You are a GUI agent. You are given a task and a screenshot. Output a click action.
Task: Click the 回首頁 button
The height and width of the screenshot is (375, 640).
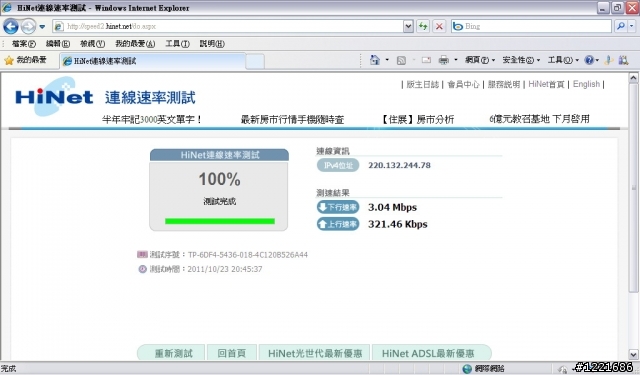[x=232, y=353]
